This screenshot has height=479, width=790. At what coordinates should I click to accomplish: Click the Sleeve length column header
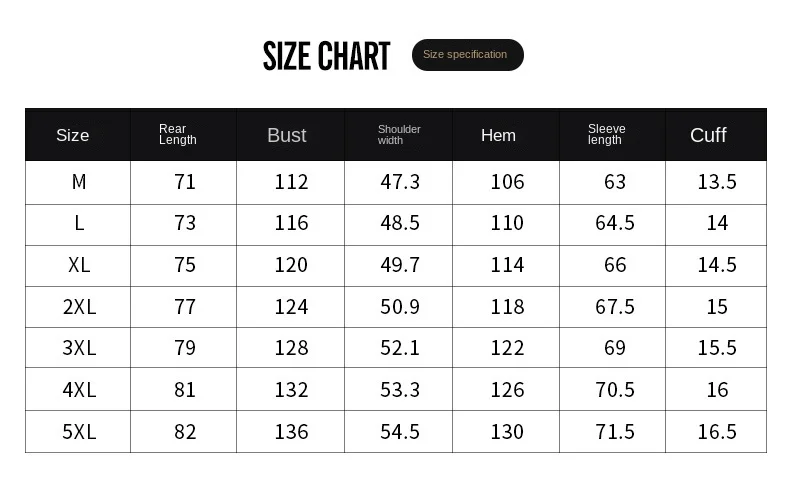(606, 135)
